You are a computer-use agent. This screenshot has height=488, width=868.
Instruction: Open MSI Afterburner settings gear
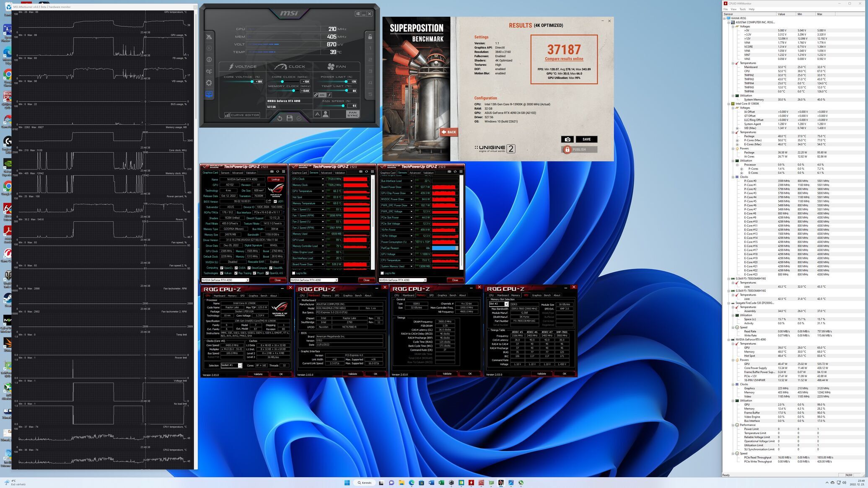tap(209, 83)
